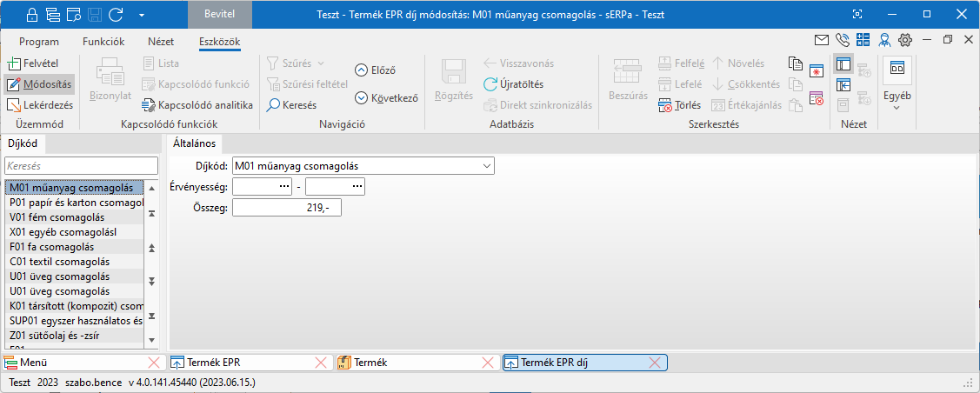
Task: Close the Menü window tab
Action: click(153, 362)
